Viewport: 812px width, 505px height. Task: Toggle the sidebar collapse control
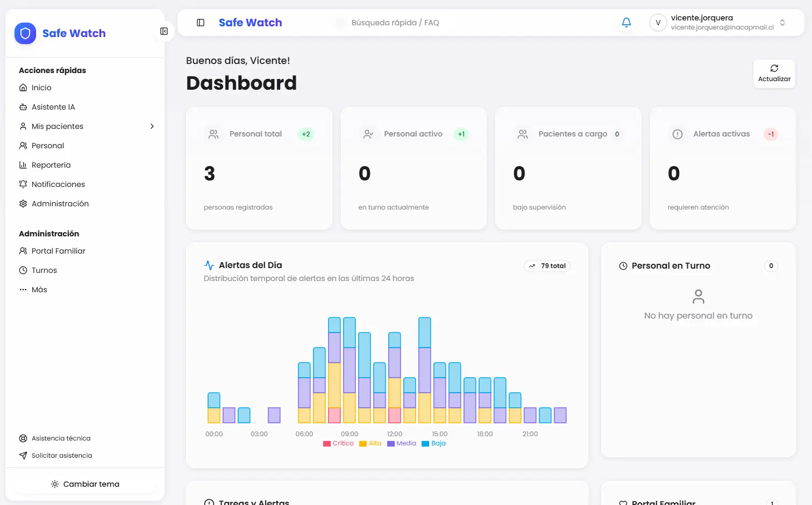(163, 31)
